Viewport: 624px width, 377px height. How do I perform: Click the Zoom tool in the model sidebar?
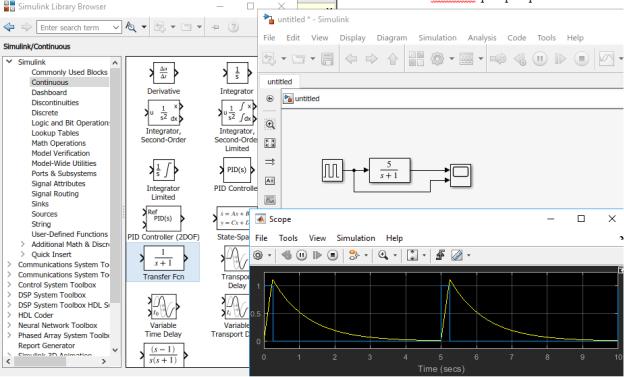[270, 125]
